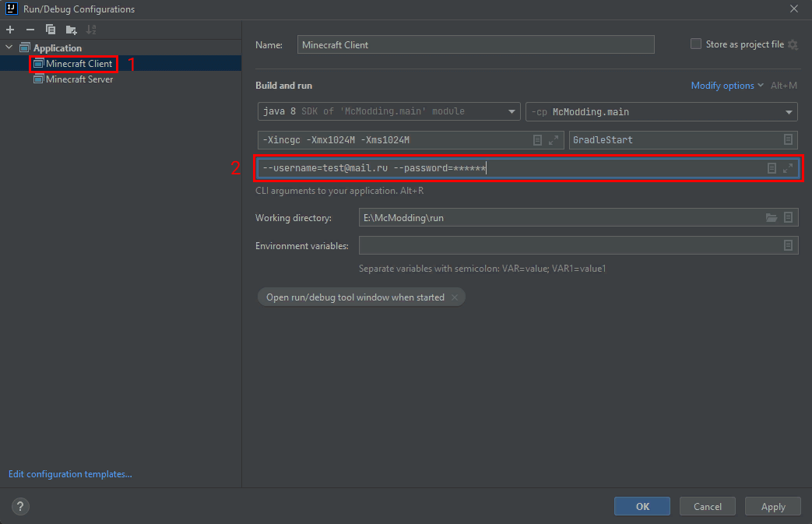Screen dimensions: 812x524
Task: Enable the Store as project file checkbox
Action: click(x=696, y=44)
